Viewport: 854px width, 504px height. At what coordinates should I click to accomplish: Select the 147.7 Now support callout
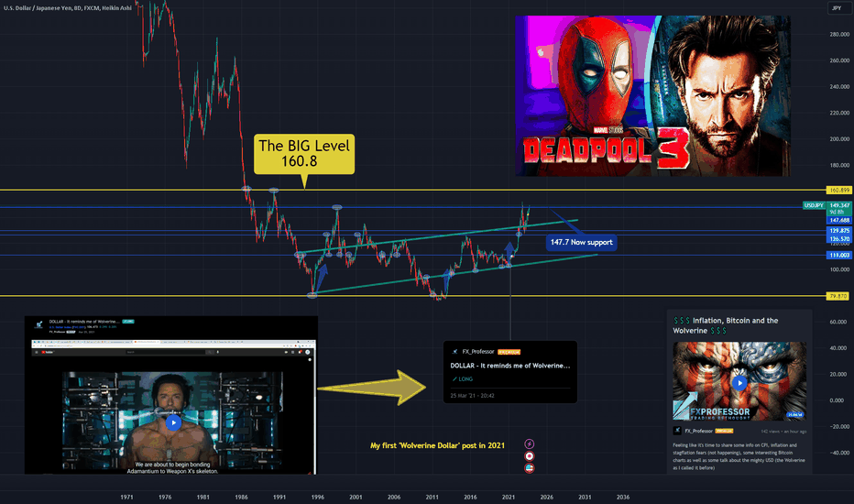(581, 243)
